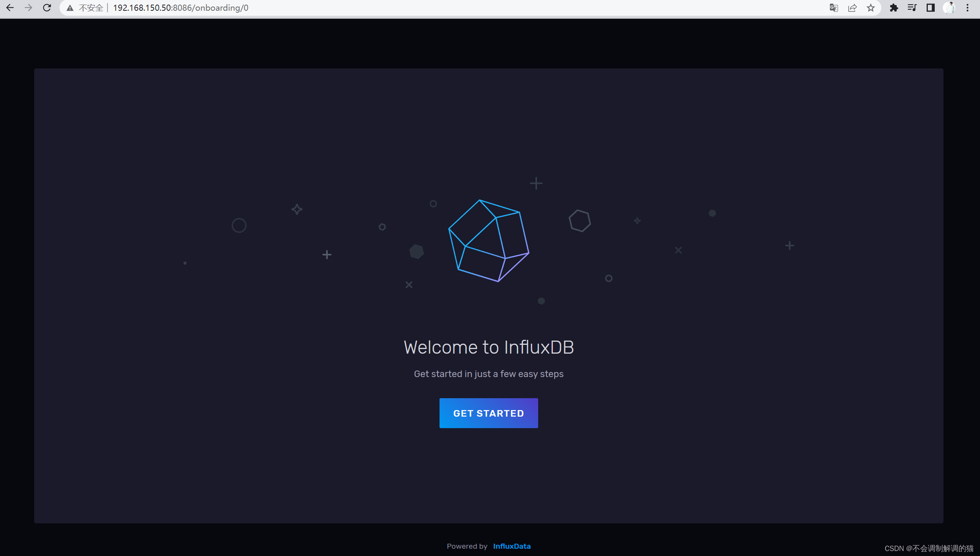Open the InfluxData link in footer
The height and width of the screenshot is (556, 980).
point(512,546)
